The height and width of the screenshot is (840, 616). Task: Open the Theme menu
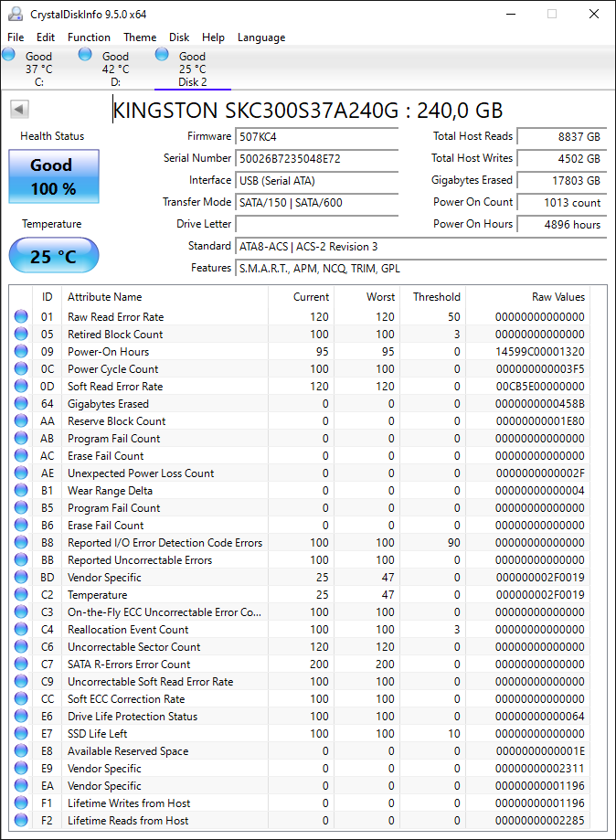[x=140, y=37]
